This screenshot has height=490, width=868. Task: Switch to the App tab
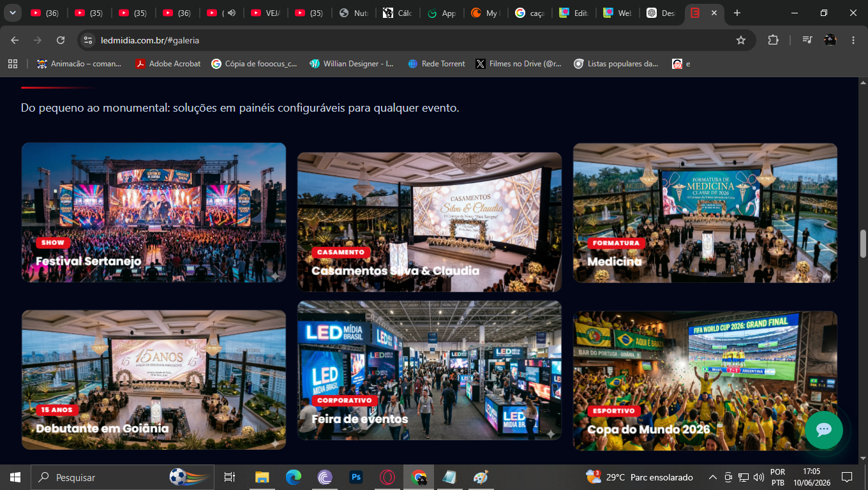tap(441, 13)
